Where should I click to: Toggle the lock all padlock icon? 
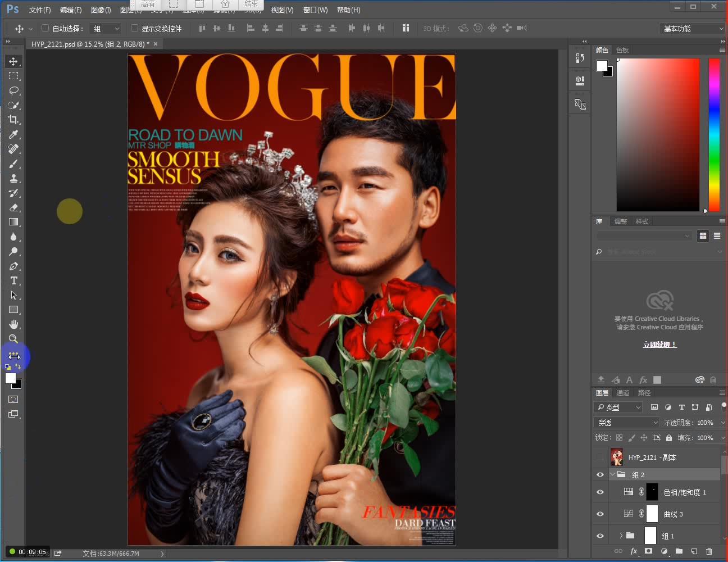[x=669, y=438]
